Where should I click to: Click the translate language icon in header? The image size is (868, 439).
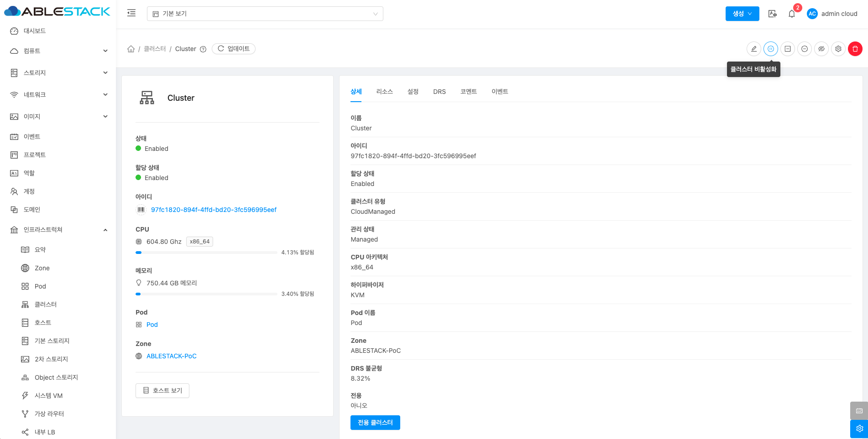[772, 14]
